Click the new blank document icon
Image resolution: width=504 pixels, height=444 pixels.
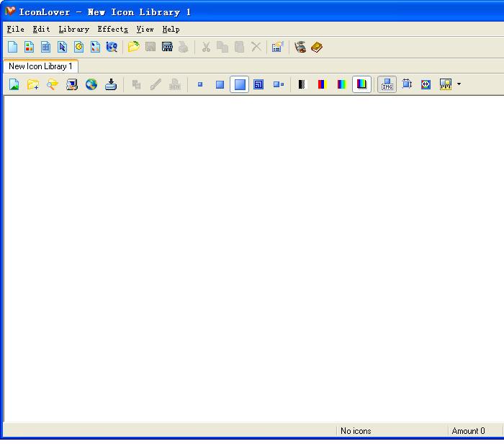click(x=13, y=47)
